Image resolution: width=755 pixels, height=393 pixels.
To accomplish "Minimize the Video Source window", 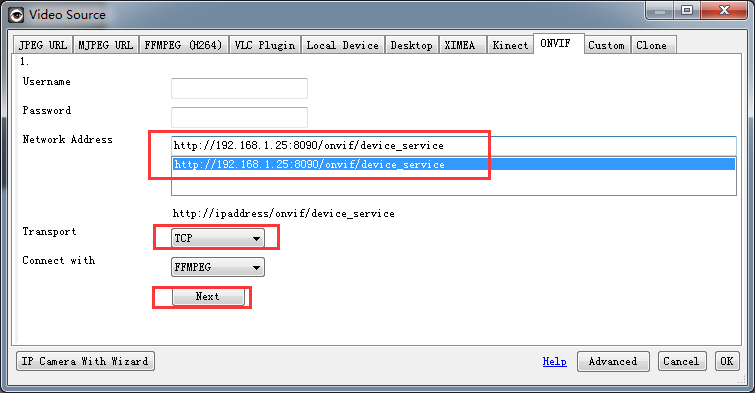I will point(660,11).
